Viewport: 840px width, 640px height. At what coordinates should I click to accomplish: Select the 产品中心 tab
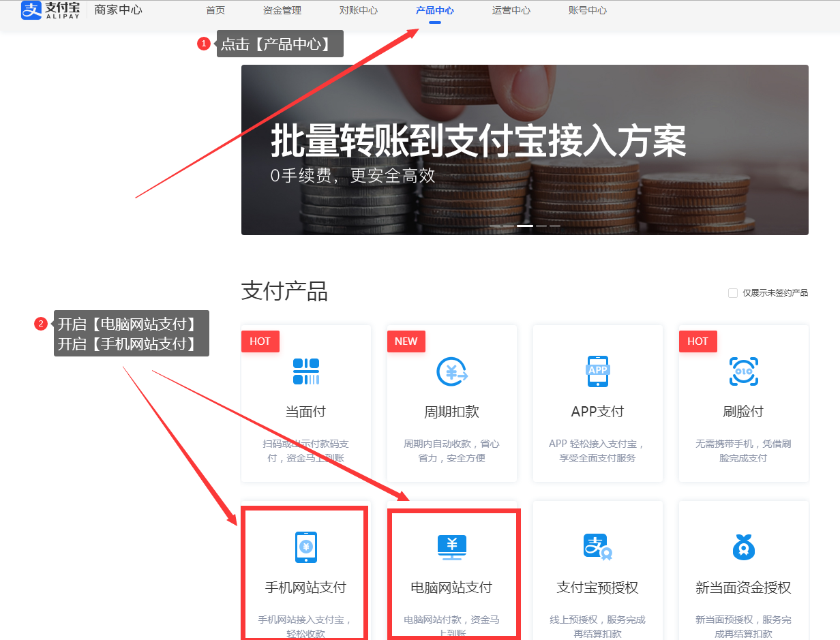coord(435,10)
